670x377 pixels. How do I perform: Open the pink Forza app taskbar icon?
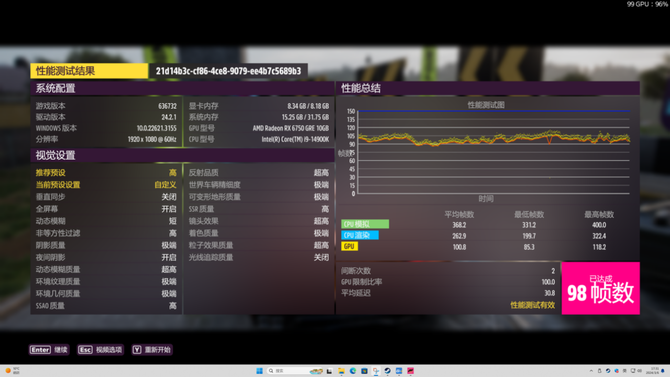click(410, 371)
